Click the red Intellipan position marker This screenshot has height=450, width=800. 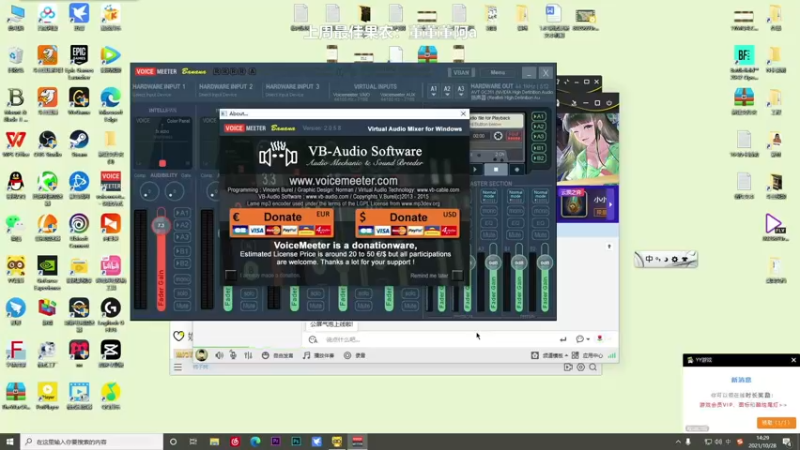(x=162, y=163)
